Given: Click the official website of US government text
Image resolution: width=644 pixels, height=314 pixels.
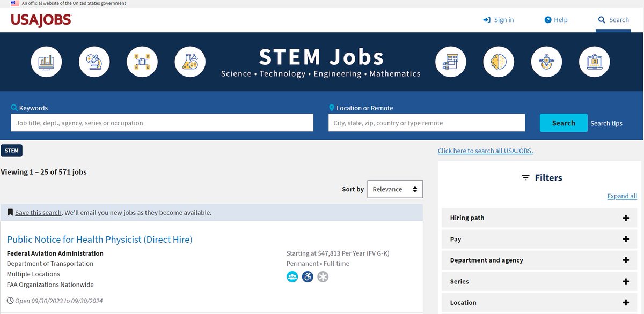Looking at the screenshot, I should click(74, 3).
